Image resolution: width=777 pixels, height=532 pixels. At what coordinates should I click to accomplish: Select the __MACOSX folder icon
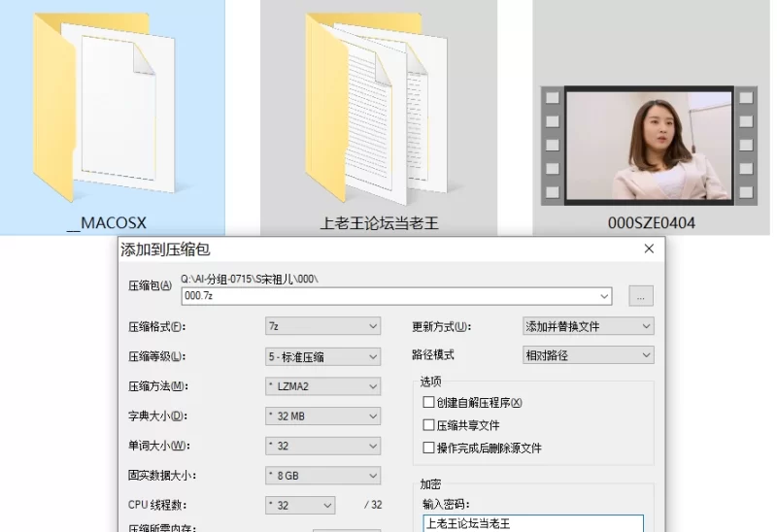(105, 107)
